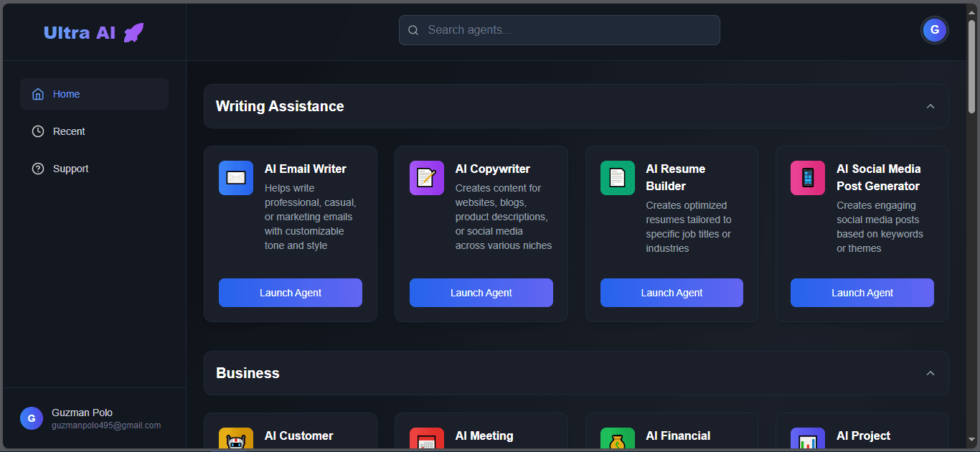This screenshot has height=452, width=980.
Task: Open Support in the sidebar
Action: (x=94, y=169)
